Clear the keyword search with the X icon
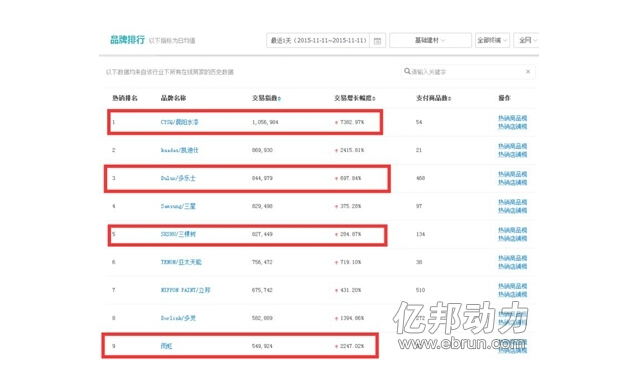The width and height of the screenshot is (634, 386). pos(528,72)
